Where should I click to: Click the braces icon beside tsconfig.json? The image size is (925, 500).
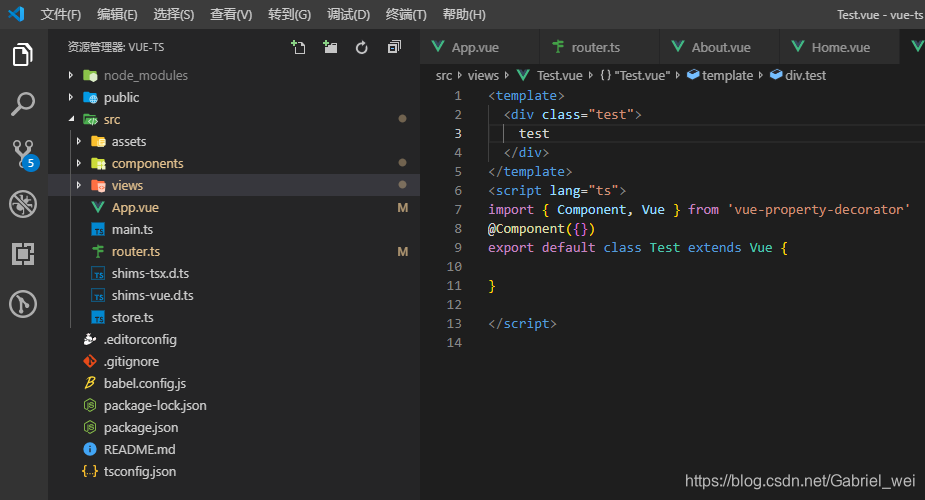point(90,471)
